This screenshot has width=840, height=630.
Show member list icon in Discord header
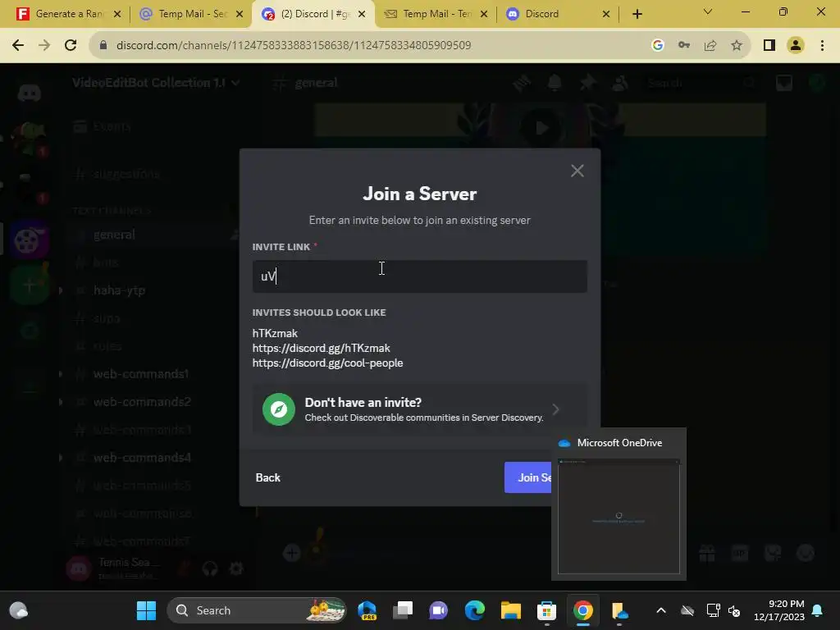(x=620, y=83)
